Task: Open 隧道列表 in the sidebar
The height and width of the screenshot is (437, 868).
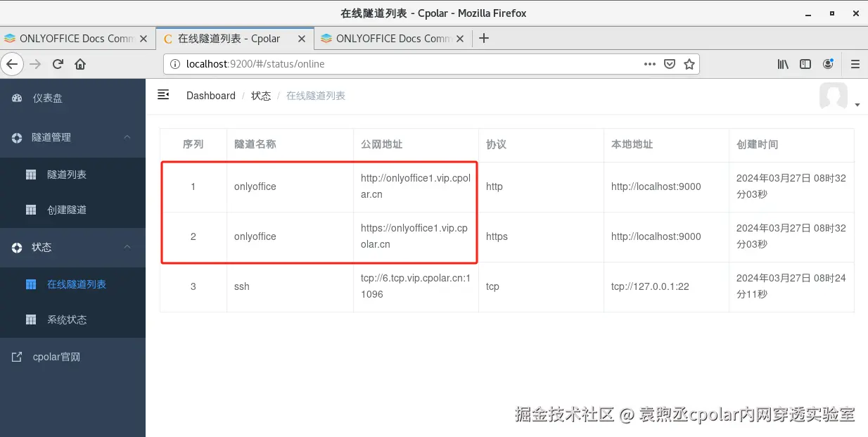Action: 72,175
